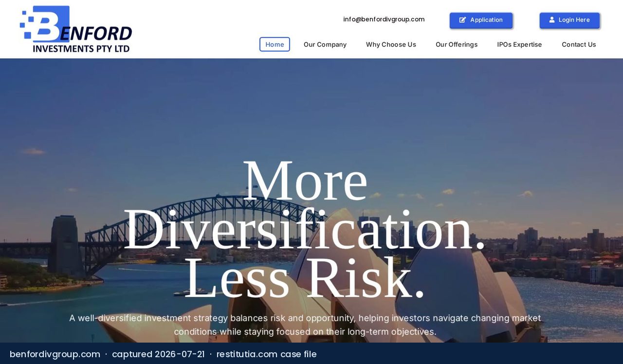Viewport: 623px width, 364px height.
Task: Open the Contact Us page
Action: (579, 44)
